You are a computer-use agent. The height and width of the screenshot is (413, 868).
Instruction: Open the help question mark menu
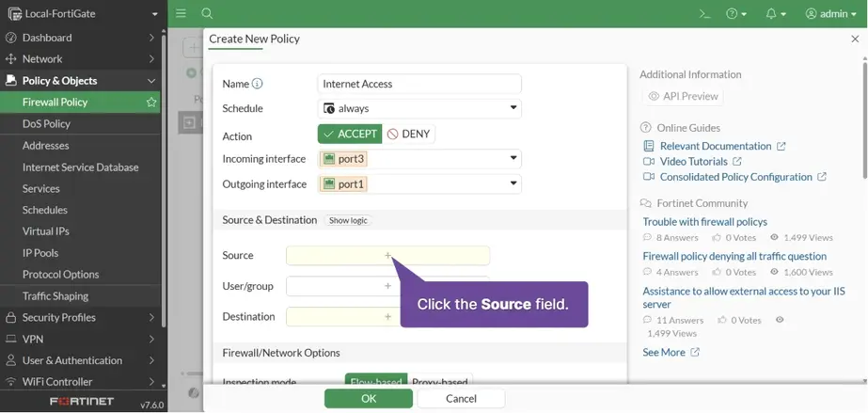736,14
